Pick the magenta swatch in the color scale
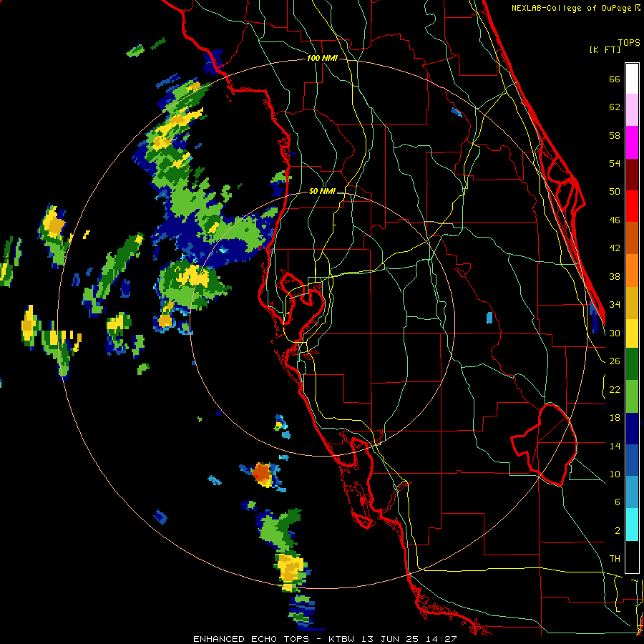This screenshot has height=644, width=644. pos(632,142)
